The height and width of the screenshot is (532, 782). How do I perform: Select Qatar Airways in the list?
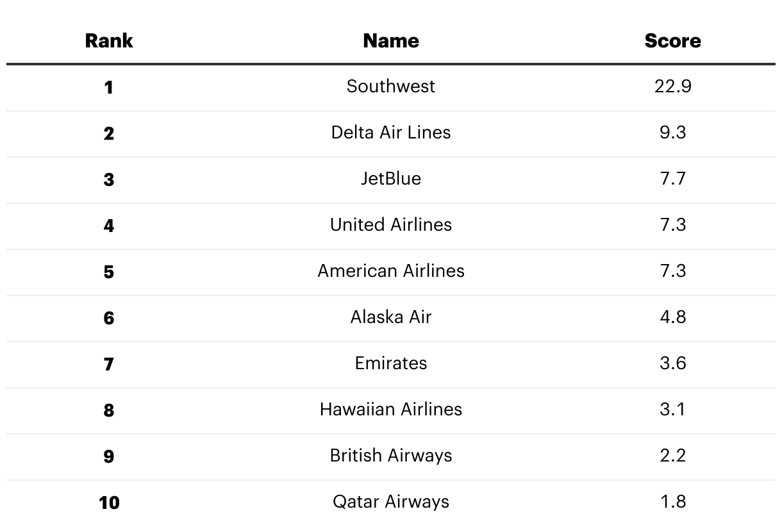(391, 502)
